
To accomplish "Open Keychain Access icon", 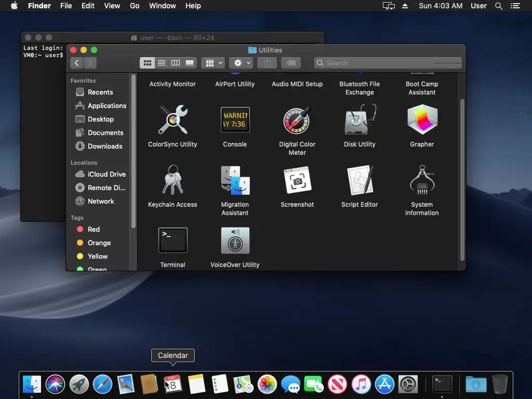I will coord(172,180).
